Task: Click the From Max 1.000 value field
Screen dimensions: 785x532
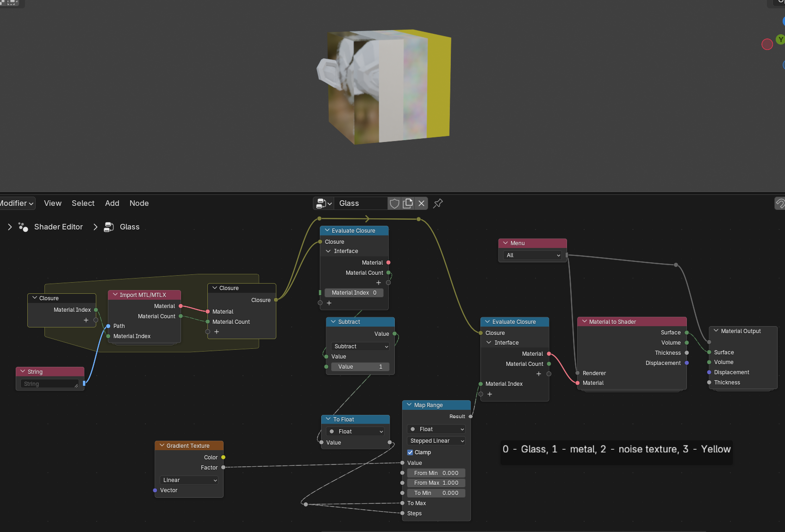Action: pyautogui.click(x=436, y=483)
